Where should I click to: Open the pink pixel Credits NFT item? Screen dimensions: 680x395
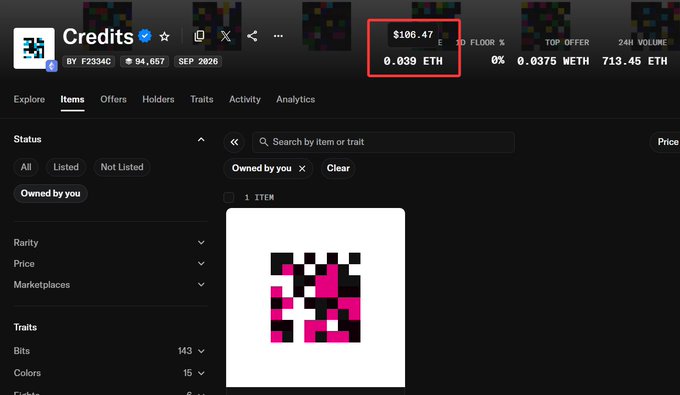pyautogui.click(x=315, y=297)
